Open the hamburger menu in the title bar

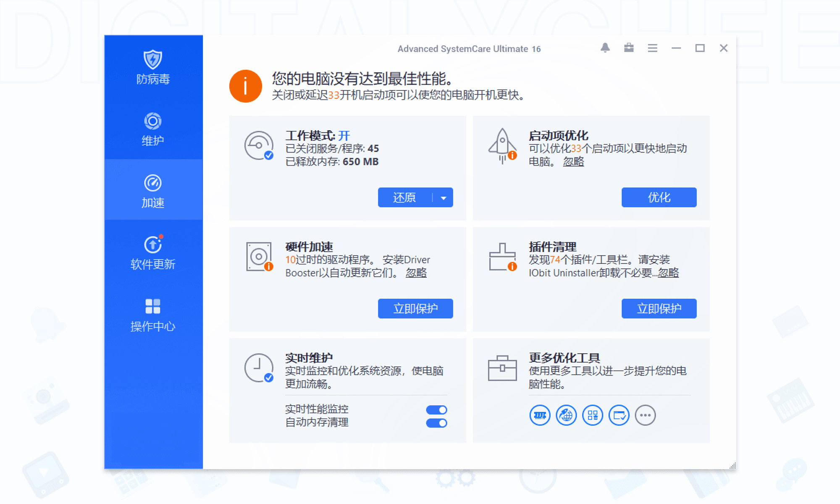[x=652, y=48]
